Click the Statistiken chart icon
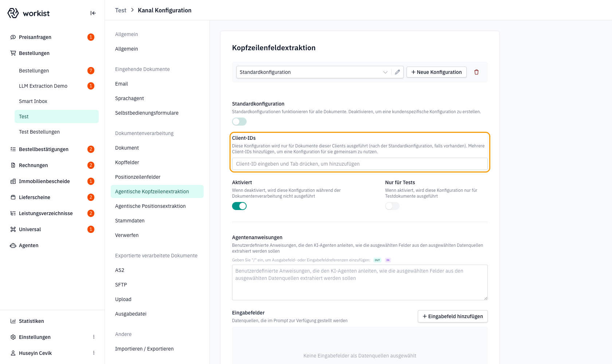 [x=13, y=321]
